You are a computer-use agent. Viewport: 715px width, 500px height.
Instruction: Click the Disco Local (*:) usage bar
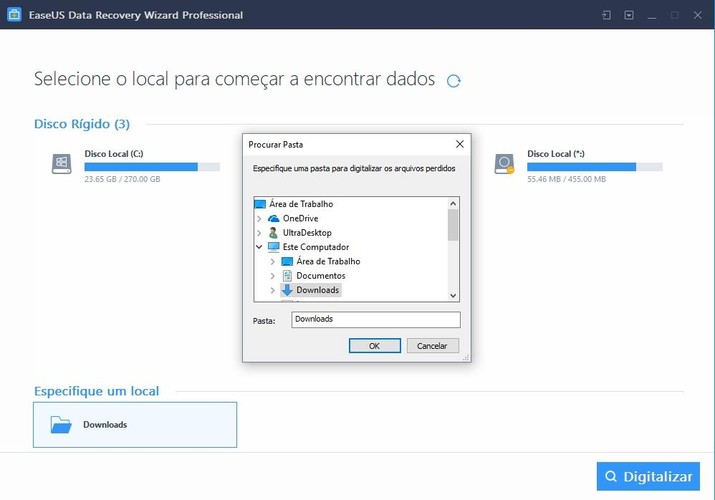click(595, 167)
